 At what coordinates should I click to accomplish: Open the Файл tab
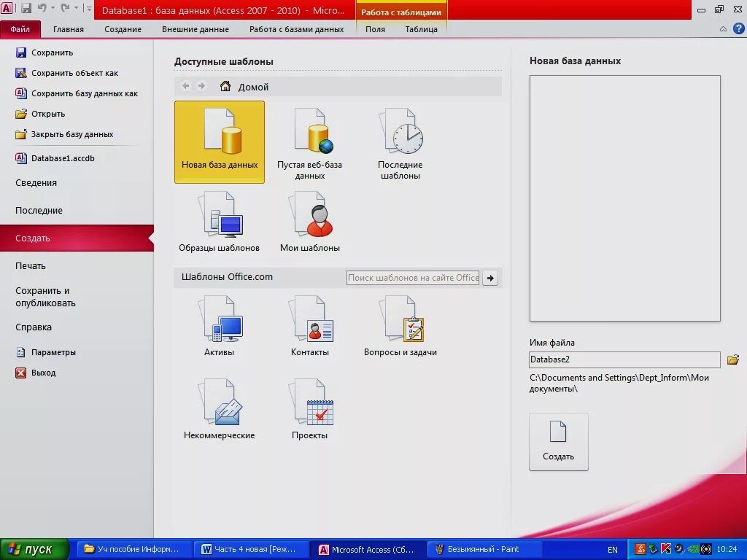[20, 29]
